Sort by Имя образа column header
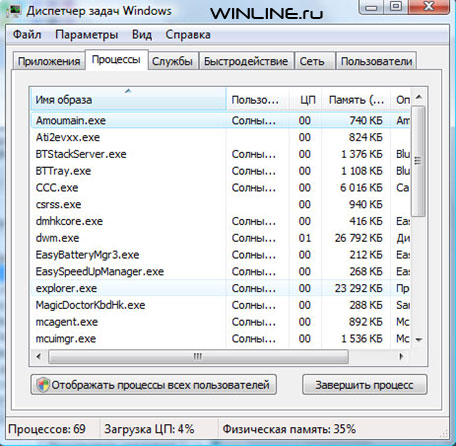This screenshot has height=446, width=456. pyautogui.click(x=129, y=99)
